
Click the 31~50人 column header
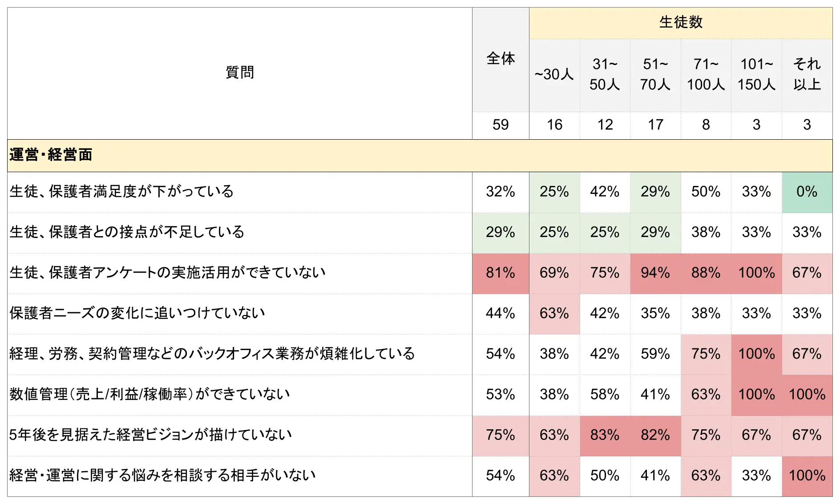point(605,74)
